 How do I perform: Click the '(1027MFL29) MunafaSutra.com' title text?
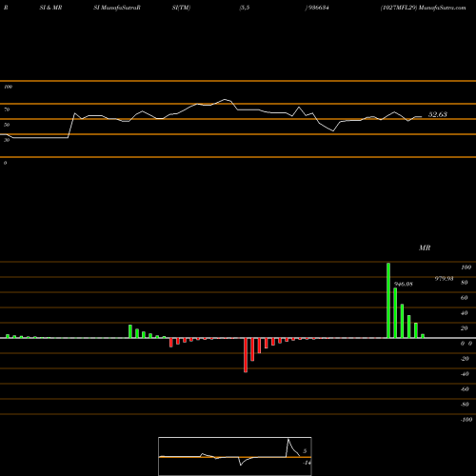coord(424,8)
